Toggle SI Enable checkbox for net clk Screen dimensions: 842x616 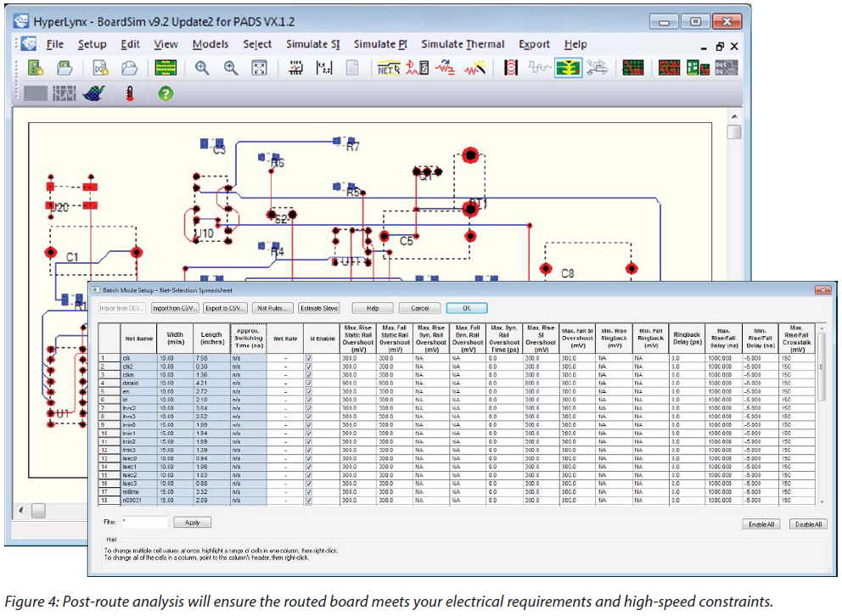tap(308, 359)
